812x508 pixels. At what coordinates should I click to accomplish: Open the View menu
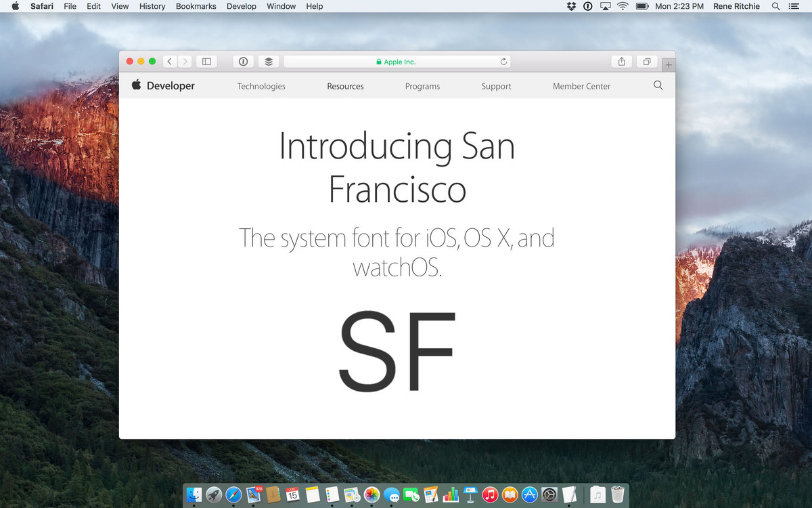(x=120, y=6)
